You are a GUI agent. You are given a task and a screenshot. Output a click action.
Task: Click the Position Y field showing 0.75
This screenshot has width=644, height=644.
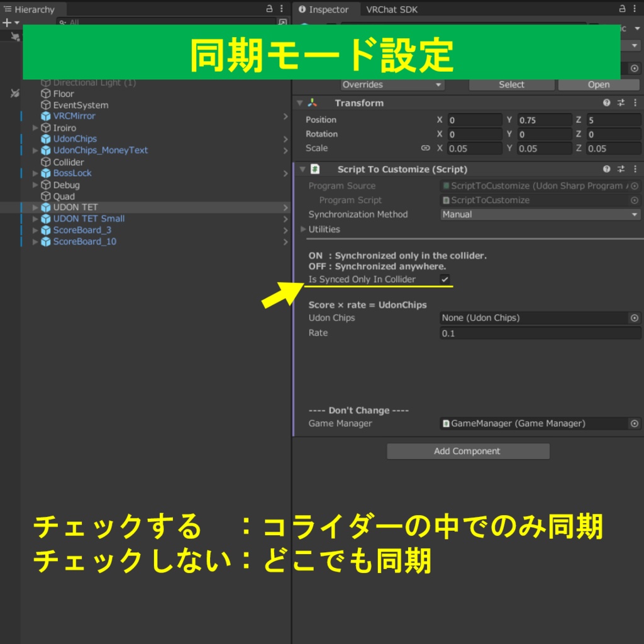pos(544,120)
